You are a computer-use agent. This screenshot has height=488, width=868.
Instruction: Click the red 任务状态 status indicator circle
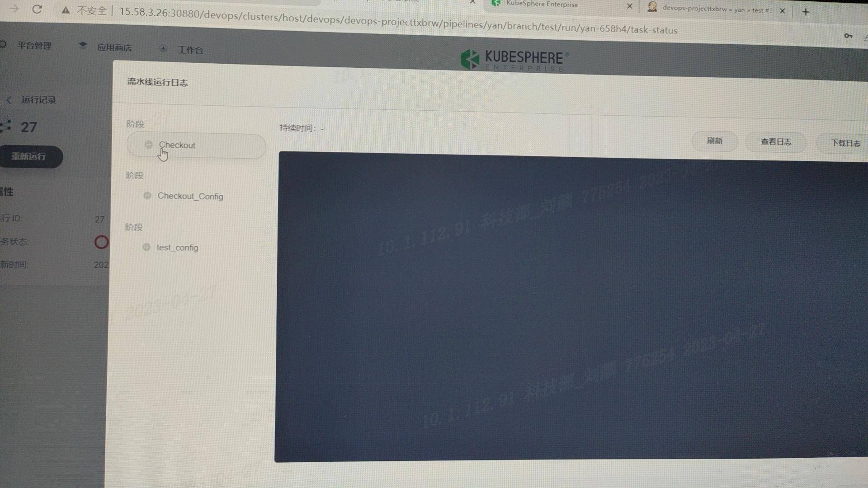coord(101,242)
